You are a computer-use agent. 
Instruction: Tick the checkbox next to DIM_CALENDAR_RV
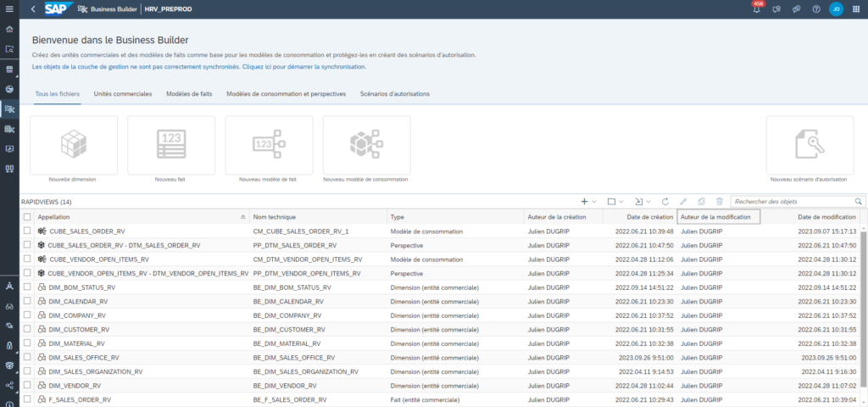(28, 301)
